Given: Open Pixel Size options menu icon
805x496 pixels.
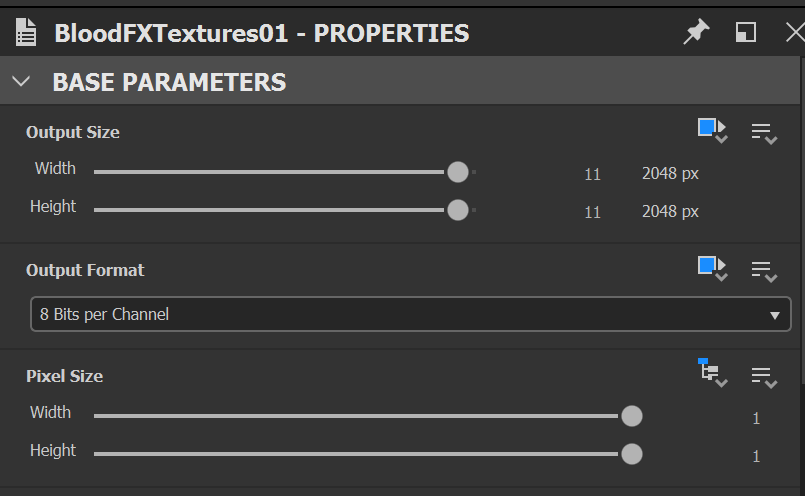Looking at the screenshot, I should pos(764,377).
